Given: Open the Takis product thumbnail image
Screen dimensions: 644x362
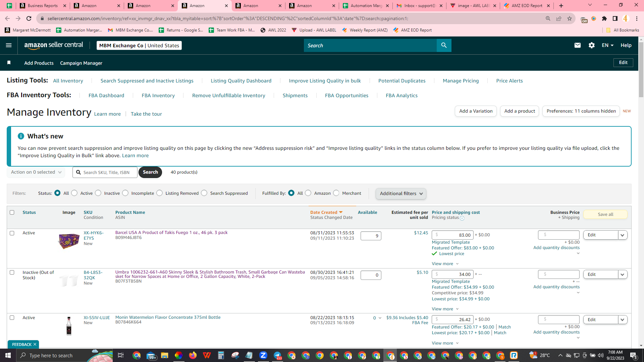Looking at the screenshot, I should point(69,241).
